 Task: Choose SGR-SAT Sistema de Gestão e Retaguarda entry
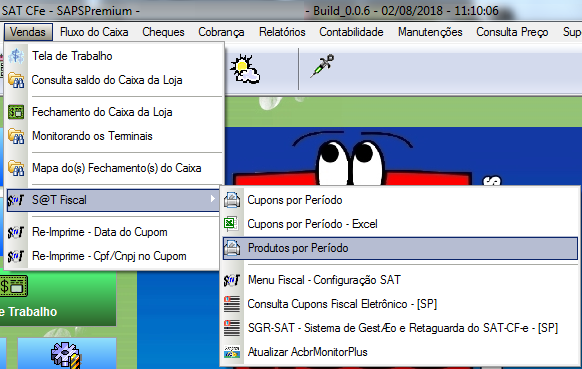(x=403, y=328)
